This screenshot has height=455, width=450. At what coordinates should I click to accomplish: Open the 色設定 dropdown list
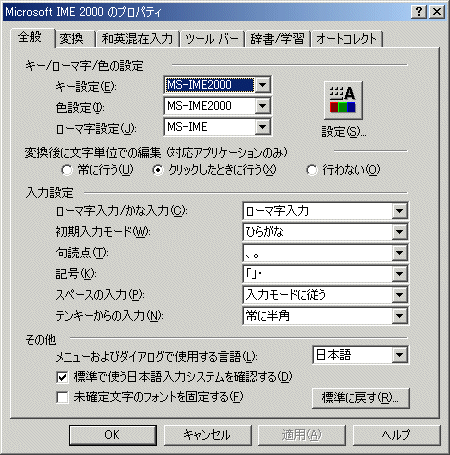tap(263, 106)
